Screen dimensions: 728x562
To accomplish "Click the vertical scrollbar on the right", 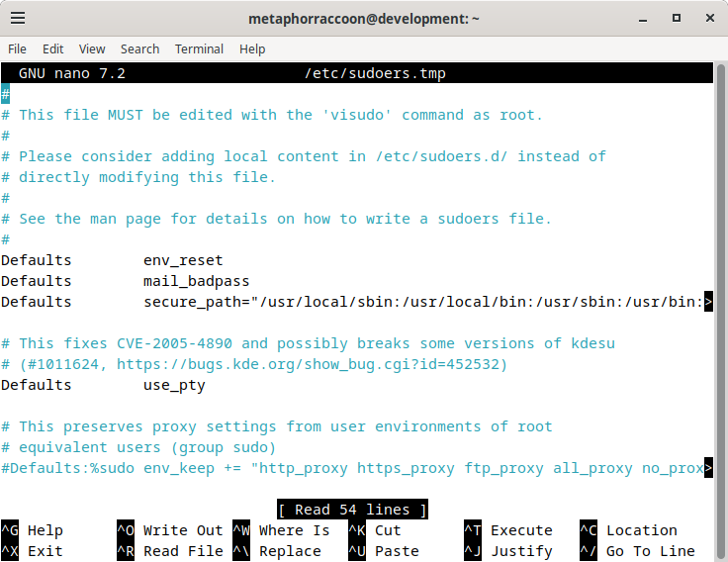I will coord(720,312).
